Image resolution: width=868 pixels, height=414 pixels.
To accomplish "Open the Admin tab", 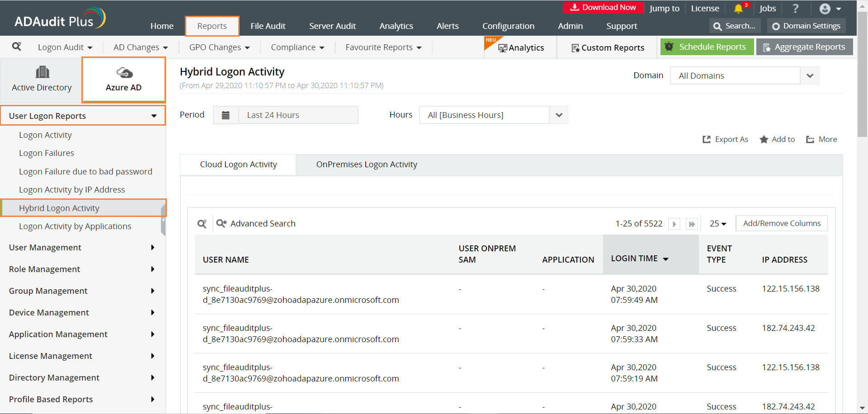I will (x=570, y=26).
